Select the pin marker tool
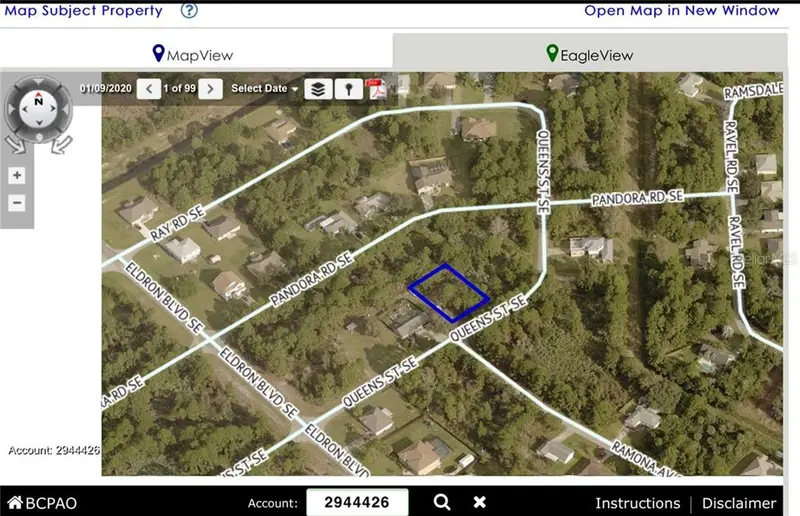This screenshot has height=516, width=800. (x=349, y=89)
